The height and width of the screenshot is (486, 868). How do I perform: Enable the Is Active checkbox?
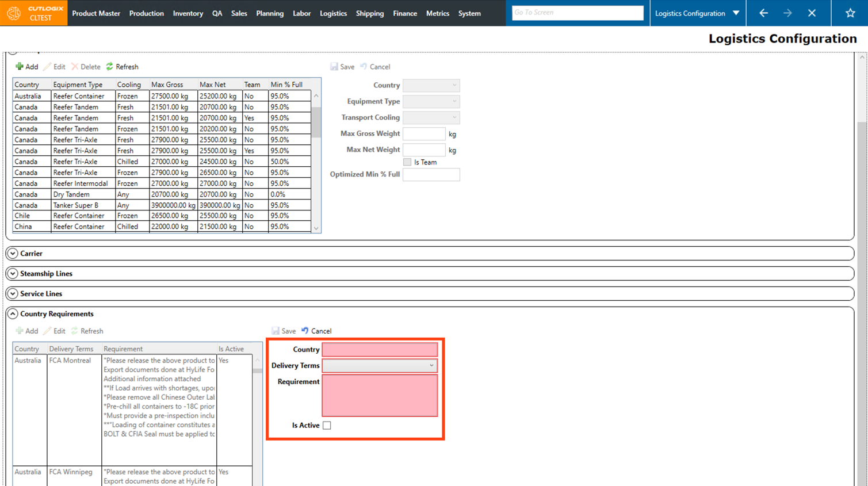pos(327,426)
